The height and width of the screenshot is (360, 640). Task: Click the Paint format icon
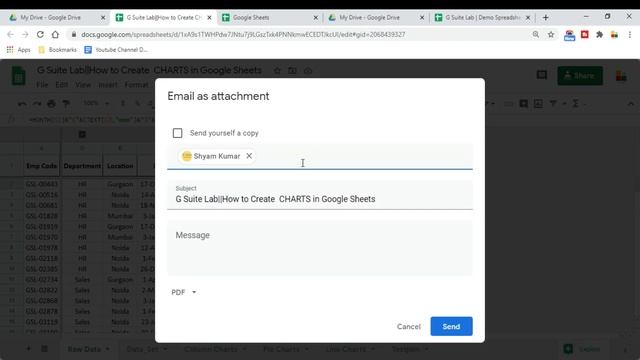pos(66,104)
